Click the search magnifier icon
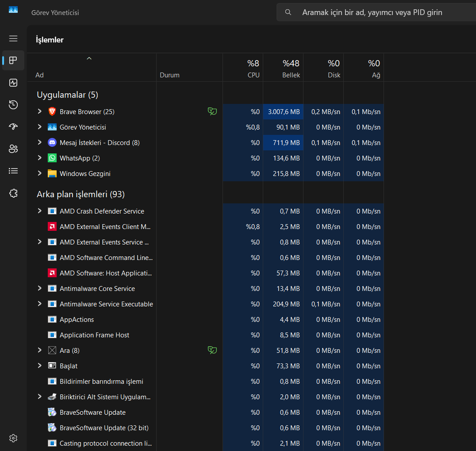The image size is (476, 451). (x=288, y=12)
